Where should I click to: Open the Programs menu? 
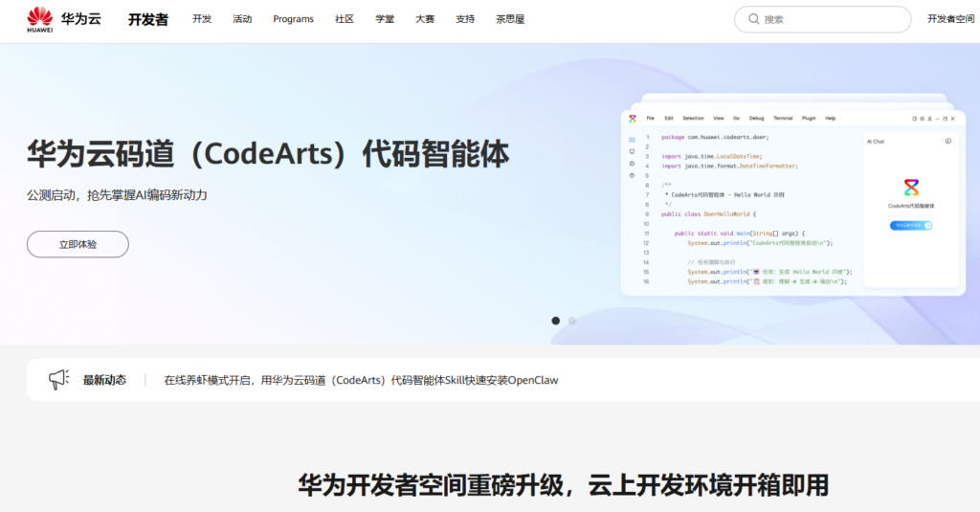(293, 19)
